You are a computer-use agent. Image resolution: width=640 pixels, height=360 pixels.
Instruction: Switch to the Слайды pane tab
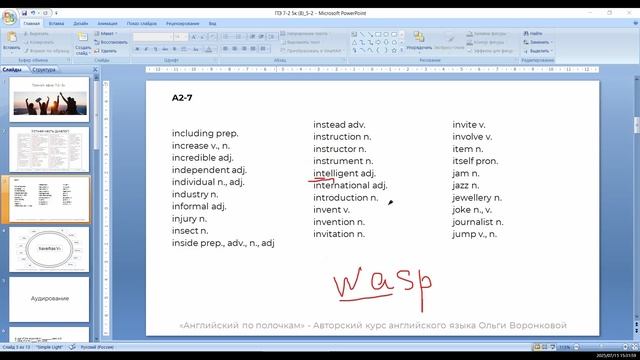click(x=12, y=70)
